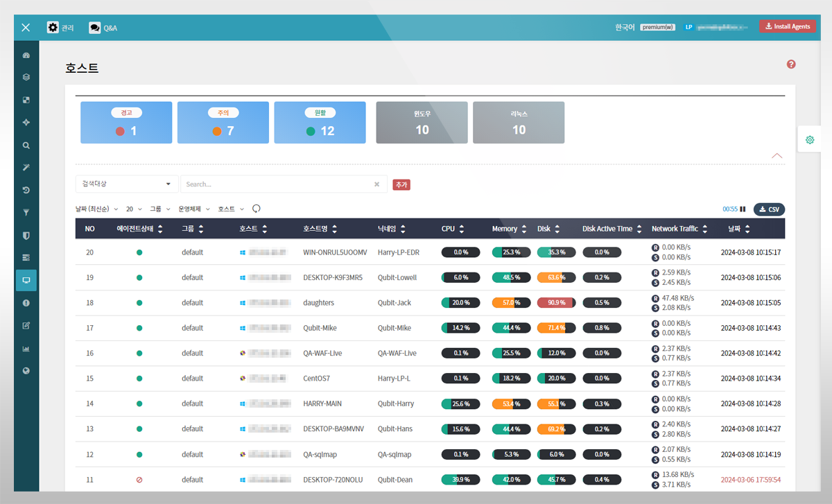The height and width of the screenshot is (504, 832).
Task: Click the refresh circle icon beside filters
Action: coord(256,209)
